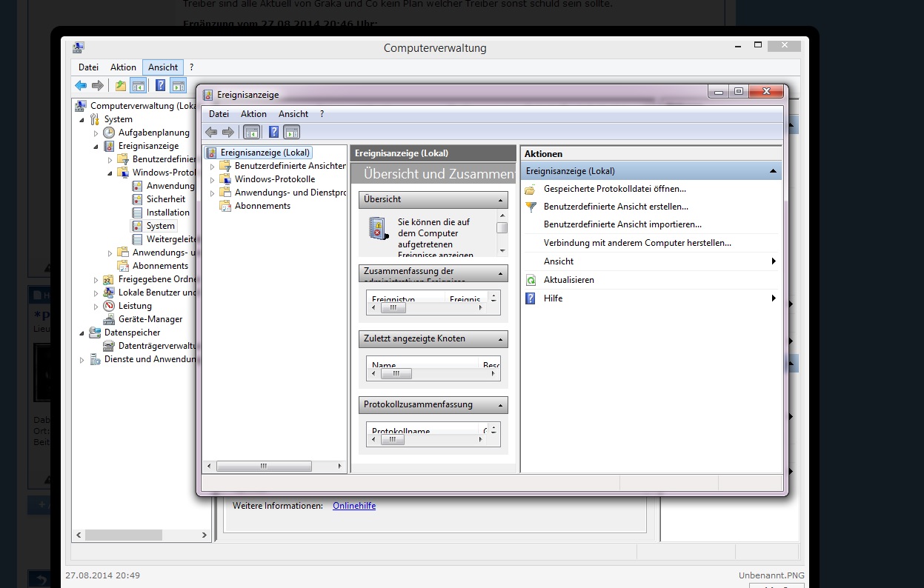Viewport: 924px width, 588px height.
Task: Open Ansicht menu in Ereignisanzeige window
Action: click(x=293, y=114)
